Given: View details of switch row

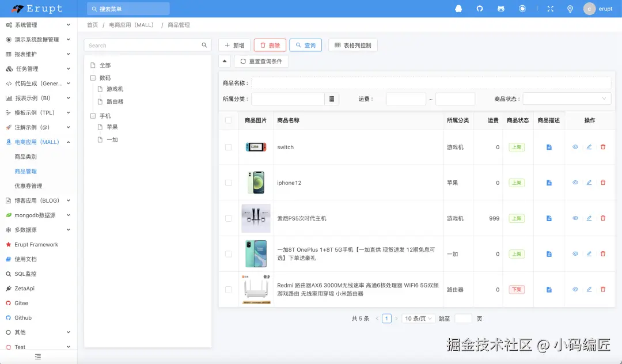Looking at the screenshot, I should [575, 147].
